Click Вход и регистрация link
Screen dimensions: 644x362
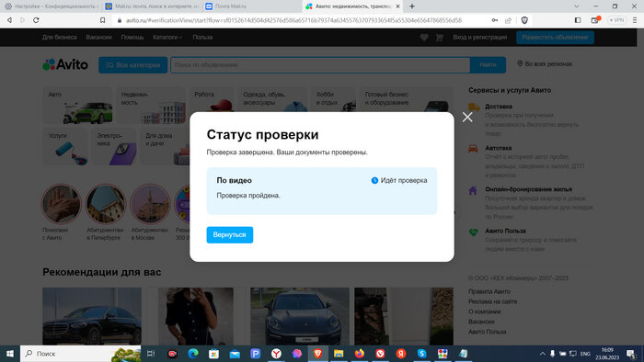pos(479,38)
